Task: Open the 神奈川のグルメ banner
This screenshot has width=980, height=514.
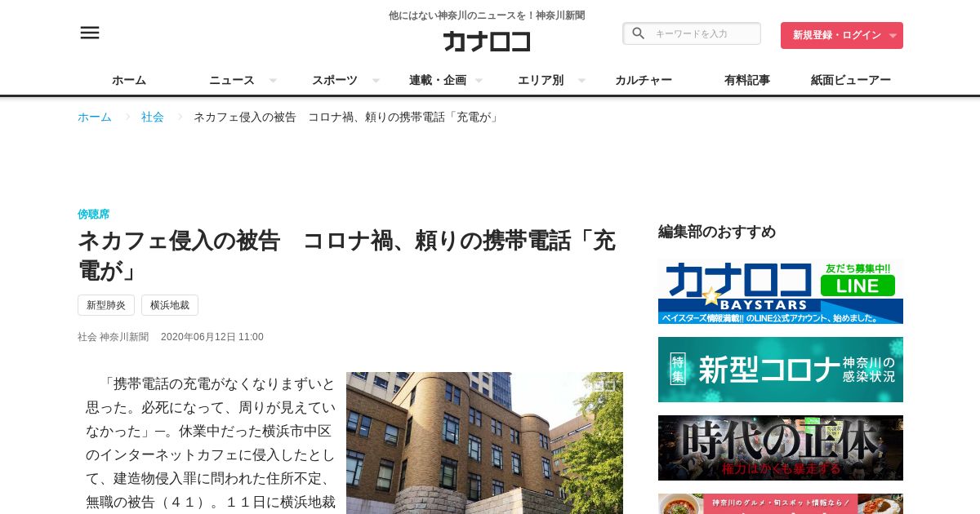Action: point(781,503)
